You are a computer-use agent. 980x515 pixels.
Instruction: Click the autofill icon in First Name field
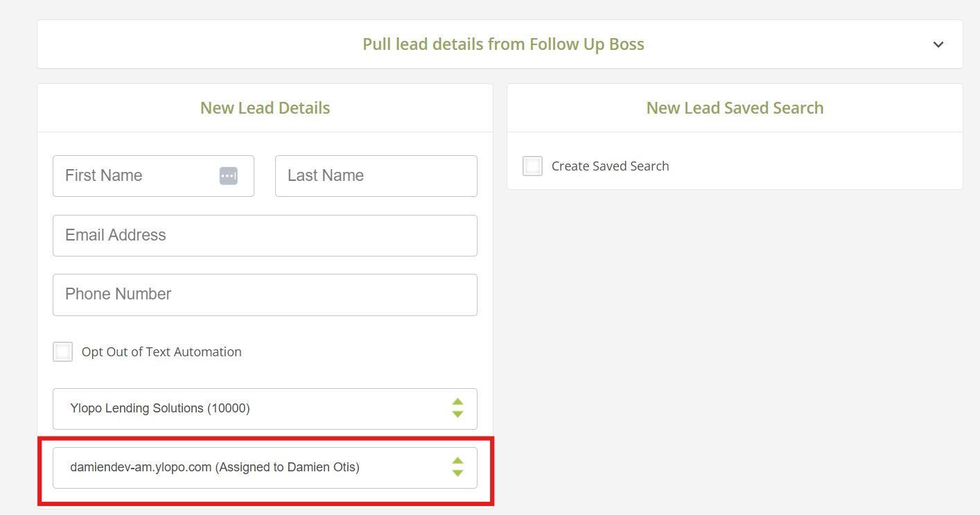click(x=229, y=176)
